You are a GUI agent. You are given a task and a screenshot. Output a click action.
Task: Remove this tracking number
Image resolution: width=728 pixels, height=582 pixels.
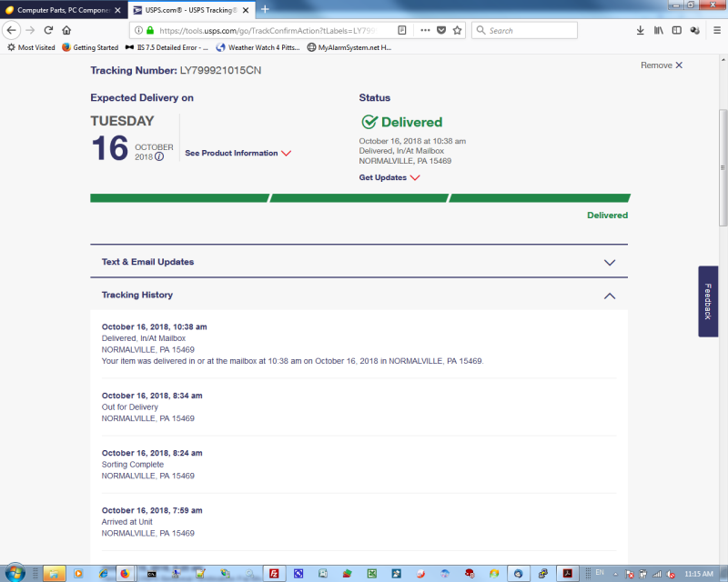661,65
